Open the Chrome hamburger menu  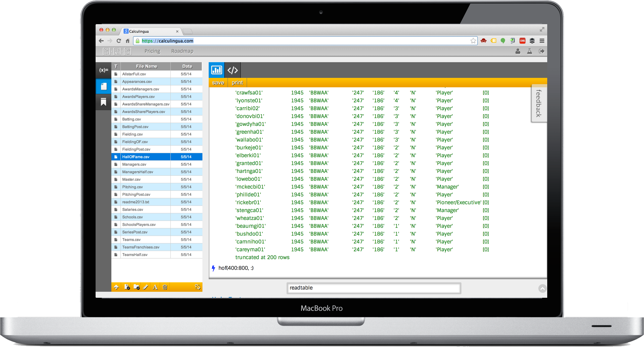(542, 41)
